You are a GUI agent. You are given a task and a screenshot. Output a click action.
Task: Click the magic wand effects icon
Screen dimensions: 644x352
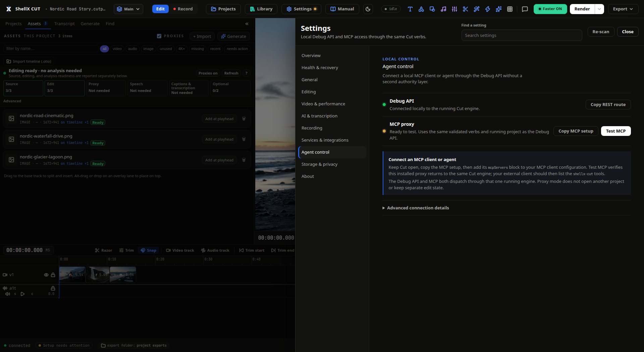pyautogui.click(x=476, y=9)
